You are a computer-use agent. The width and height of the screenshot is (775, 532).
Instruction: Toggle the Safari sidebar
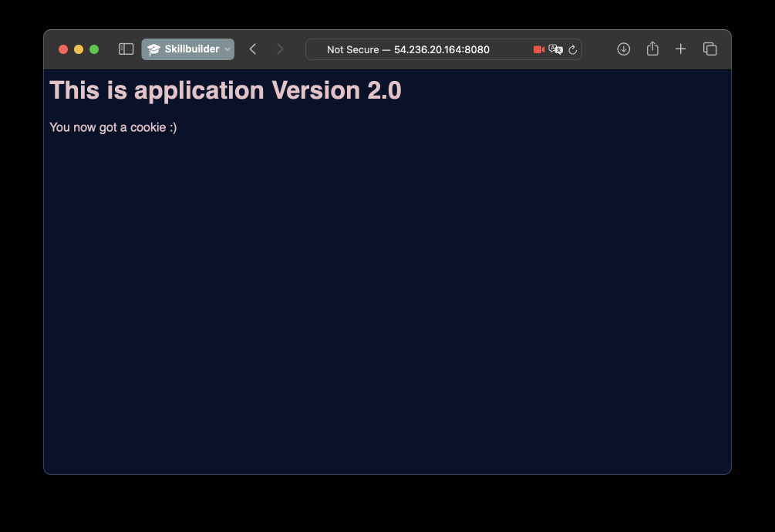(125, 49)
